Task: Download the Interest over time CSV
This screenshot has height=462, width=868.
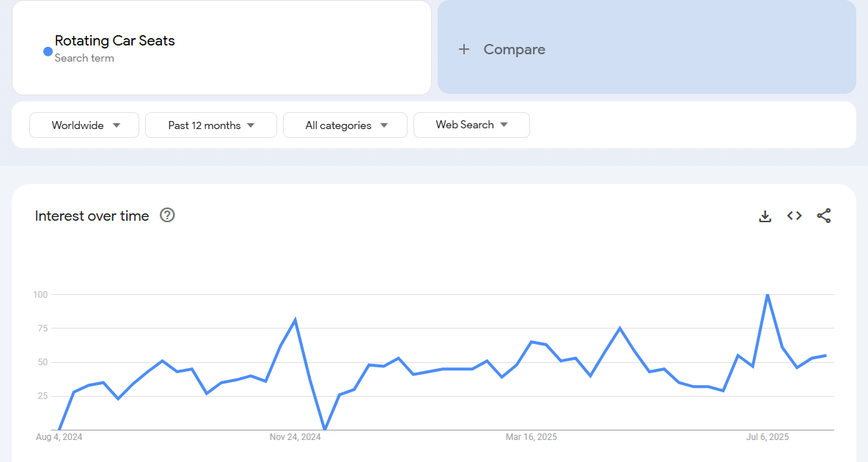Action: [765, 216]
